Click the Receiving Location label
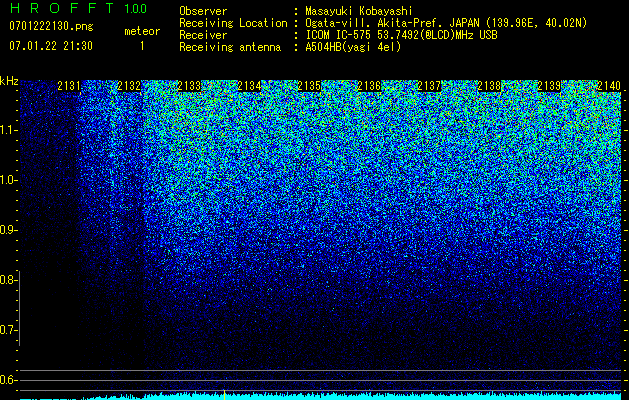629x400 pixels. [233, 23]
